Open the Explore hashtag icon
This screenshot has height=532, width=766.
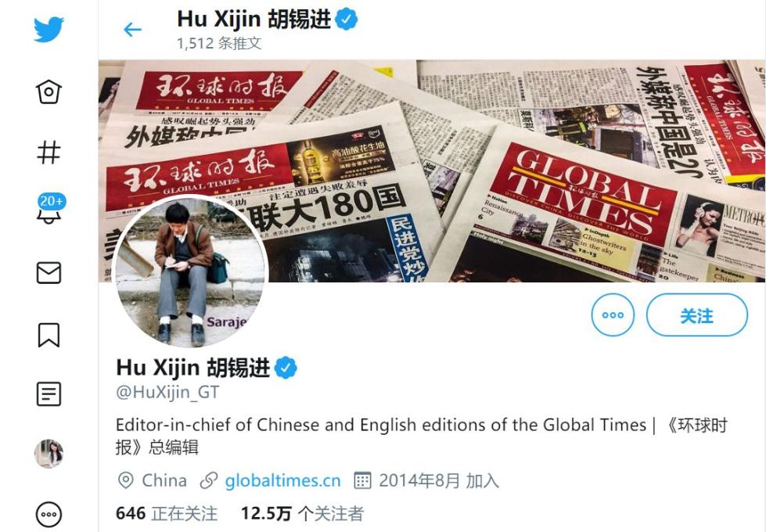[49, 153]
